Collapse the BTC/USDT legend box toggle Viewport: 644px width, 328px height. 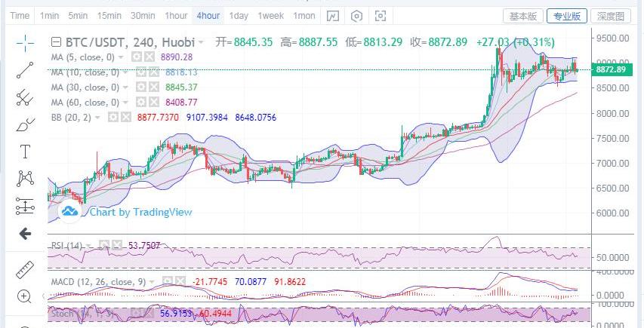(x=57, y=42)
